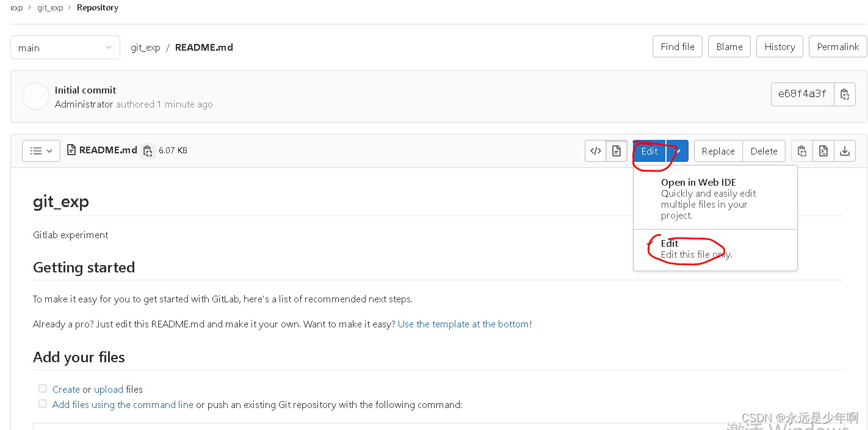Choose Open in Web IDE option
The image size is (868, 430).
coord(715,199)
